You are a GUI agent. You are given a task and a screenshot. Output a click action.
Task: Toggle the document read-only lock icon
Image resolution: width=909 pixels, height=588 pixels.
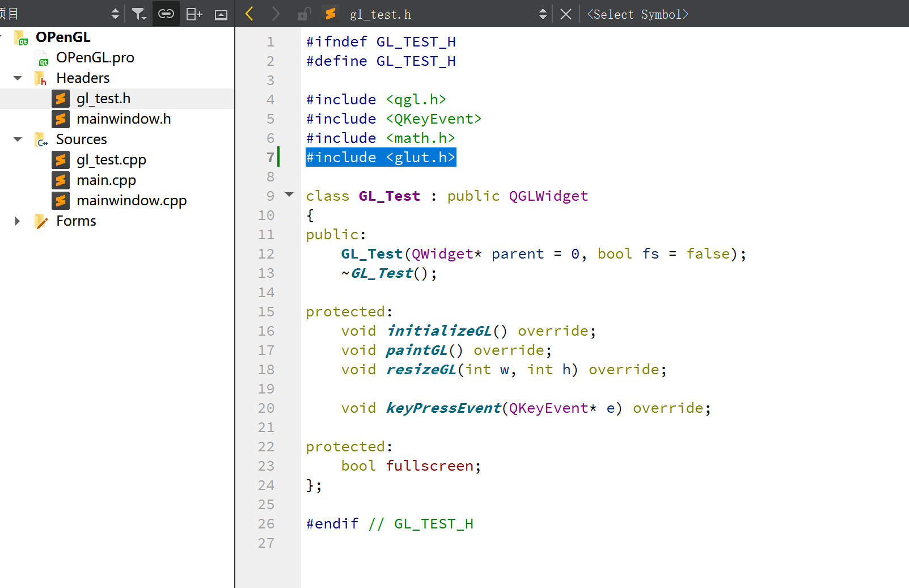click(x=303, y=14)
